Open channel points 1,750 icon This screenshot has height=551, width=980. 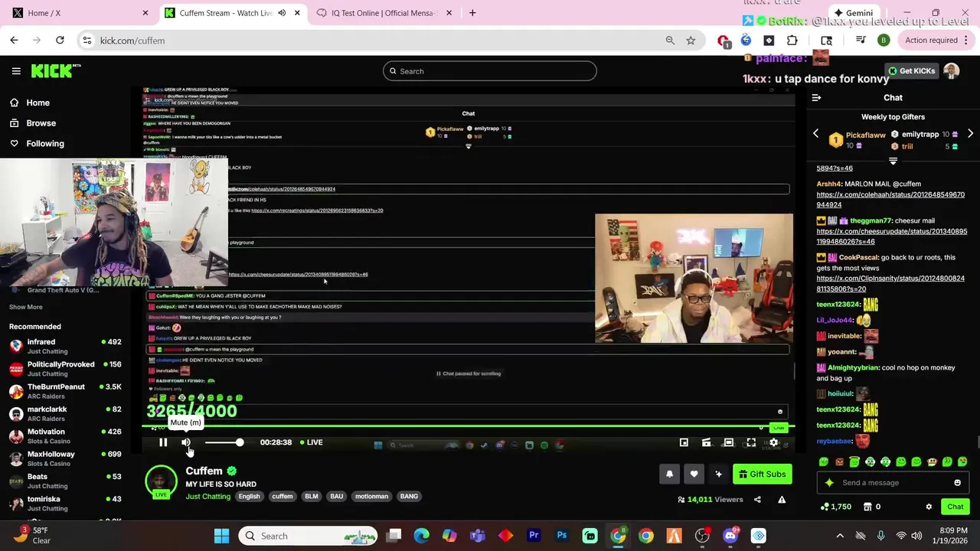click(835, 507)
